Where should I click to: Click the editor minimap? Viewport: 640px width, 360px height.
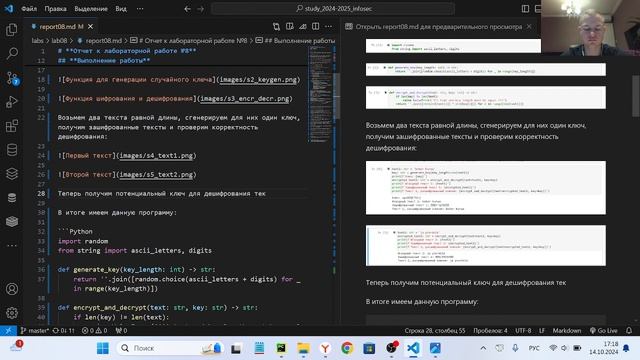pyautogui.click(x=320, y=94)
